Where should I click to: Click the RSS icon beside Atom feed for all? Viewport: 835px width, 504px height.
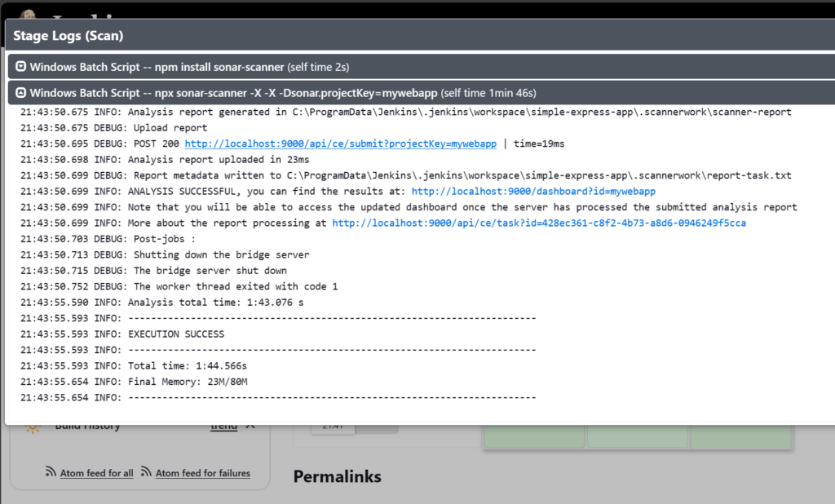click(x=51, y=471)
